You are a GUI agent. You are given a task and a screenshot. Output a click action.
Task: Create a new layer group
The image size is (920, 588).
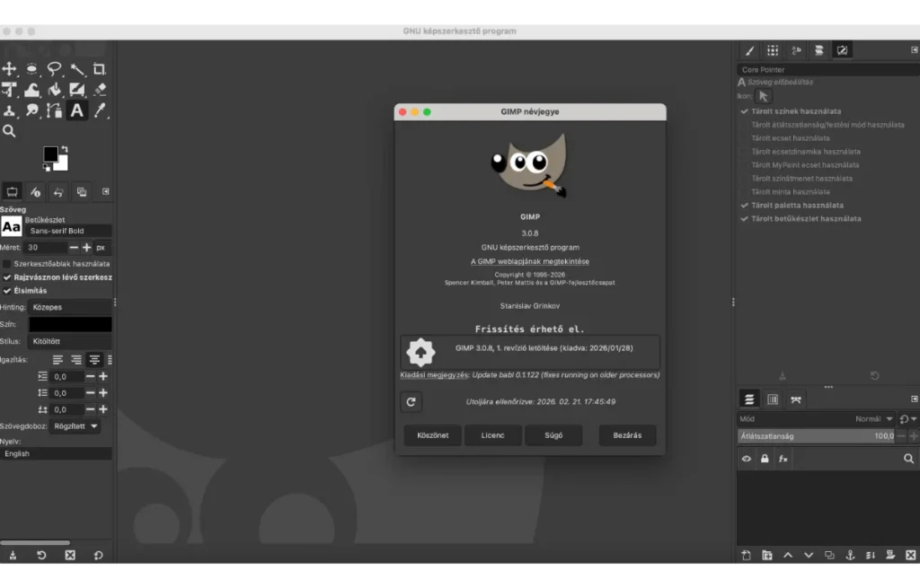(x=767, y=555)
